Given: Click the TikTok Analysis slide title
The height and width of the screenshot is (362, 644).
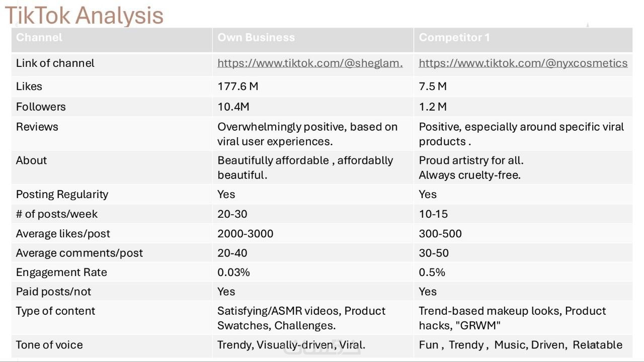Looking at the screenshot, I should click(x=84, y=15).
